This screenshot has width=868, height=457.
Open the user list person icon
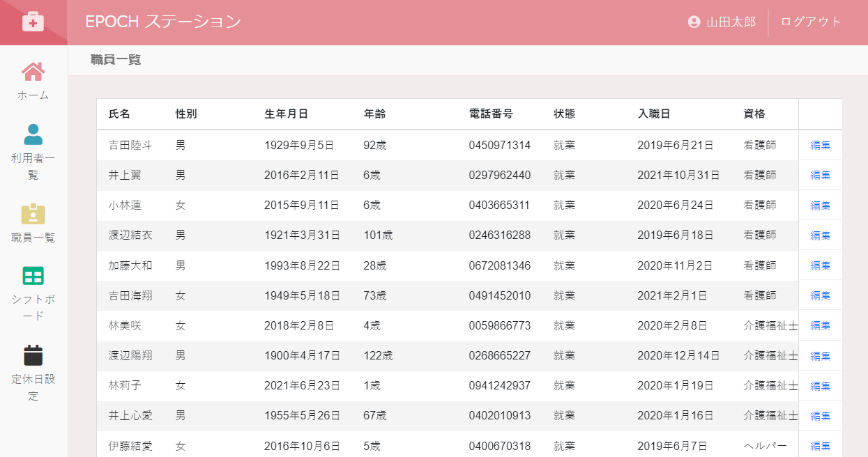coord(33,134)
